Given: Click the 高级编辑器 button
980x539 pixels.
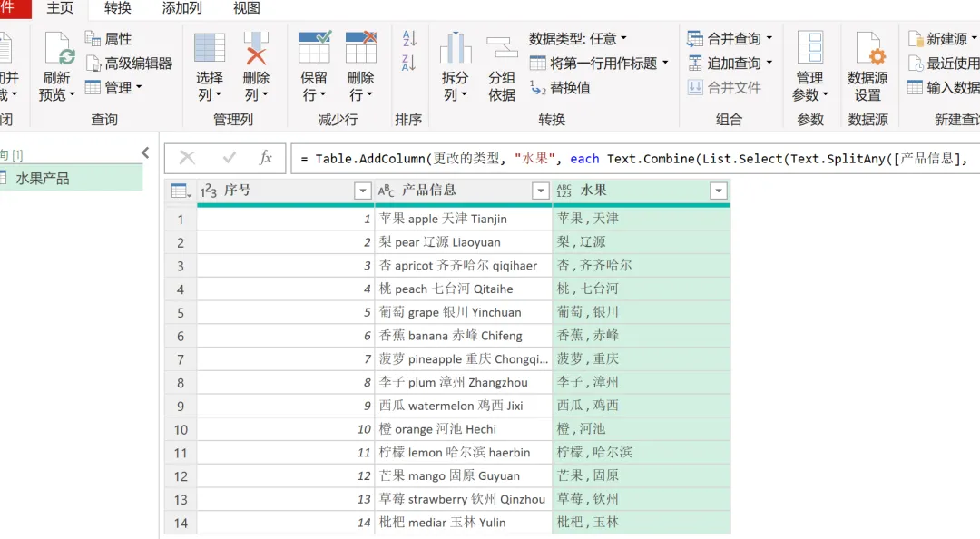Looking at the screenshot, I should click(129, 64).
